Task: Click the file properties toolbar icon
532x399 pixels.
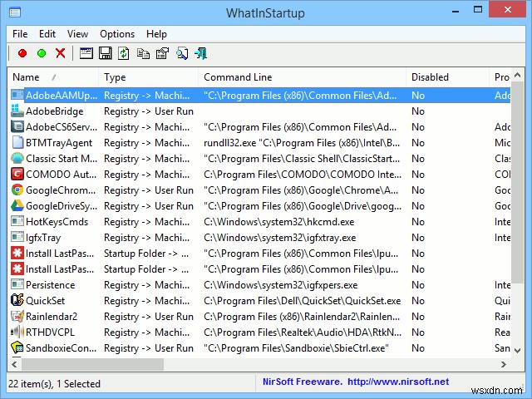Action: pos(163,53)
